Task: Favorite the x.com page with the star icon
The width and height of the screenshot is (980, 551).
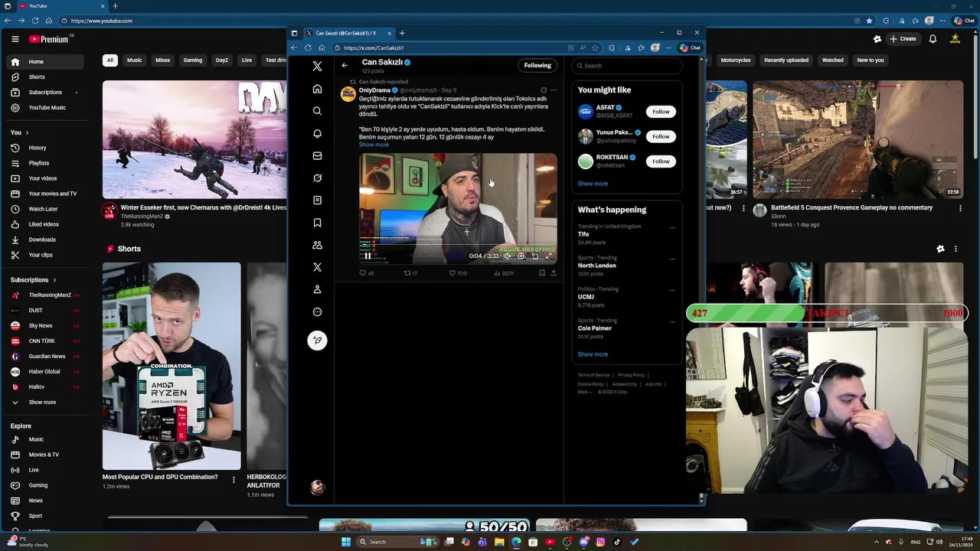Action: 595,47
